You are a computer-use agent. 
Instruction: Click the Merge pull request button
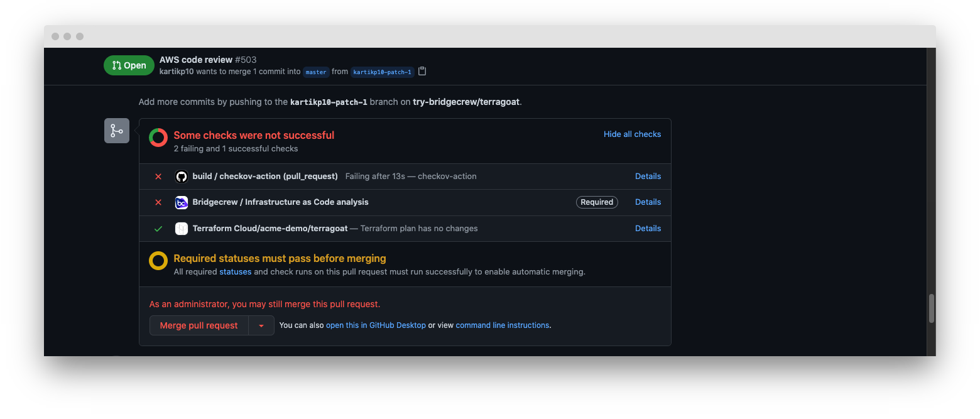(199, 325)
